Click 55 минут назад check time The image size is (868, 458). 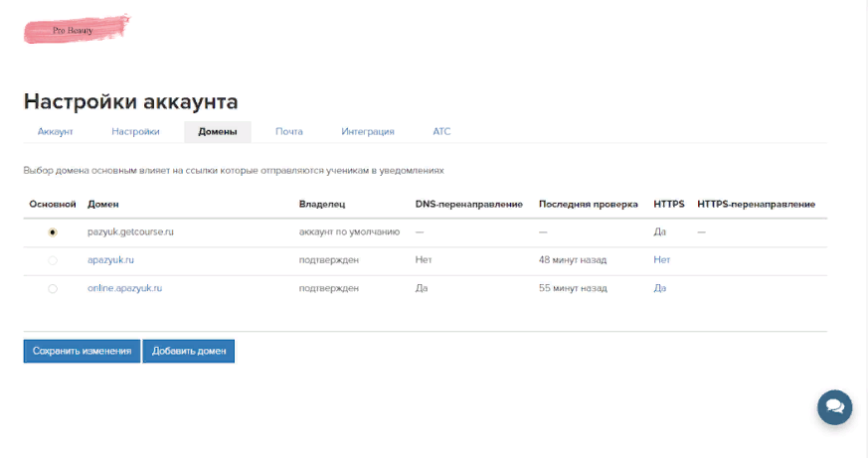pyautogui.click(x=573, y=288)
